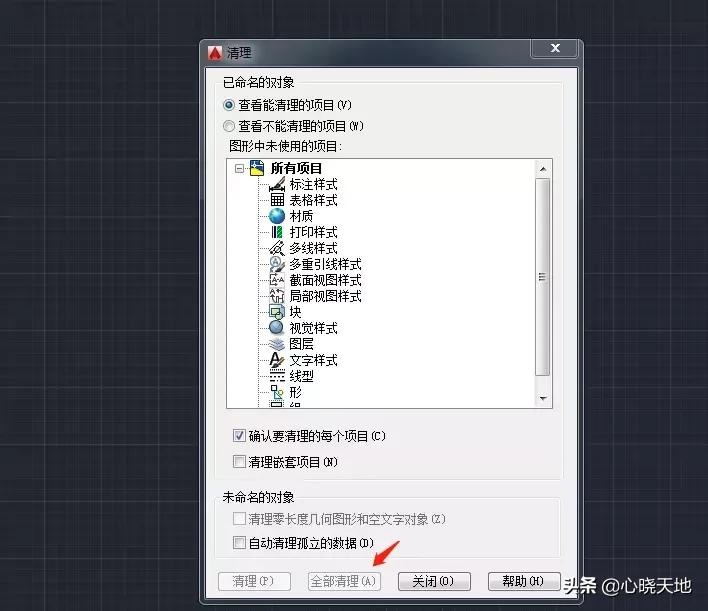Select 材质 tree item label
This screenshot has width=708, height=611.
(x=301, y=216)
